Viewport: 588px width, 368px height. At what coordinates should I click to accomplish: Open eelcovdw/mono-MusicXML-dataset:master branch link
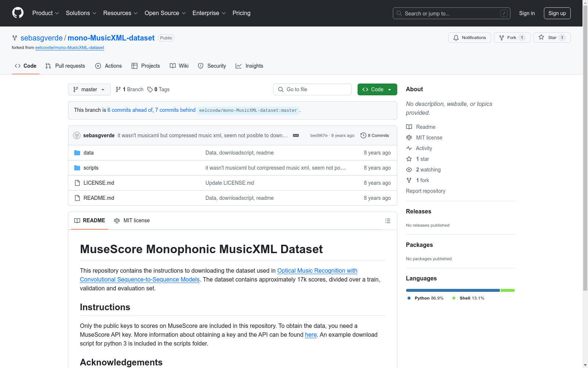click(248, 110)
